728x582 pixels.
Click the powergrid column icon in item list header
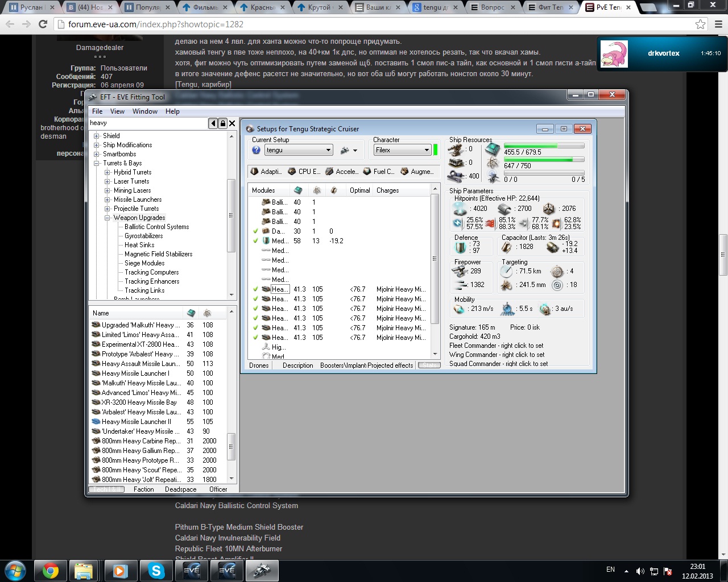click(208, 313)
